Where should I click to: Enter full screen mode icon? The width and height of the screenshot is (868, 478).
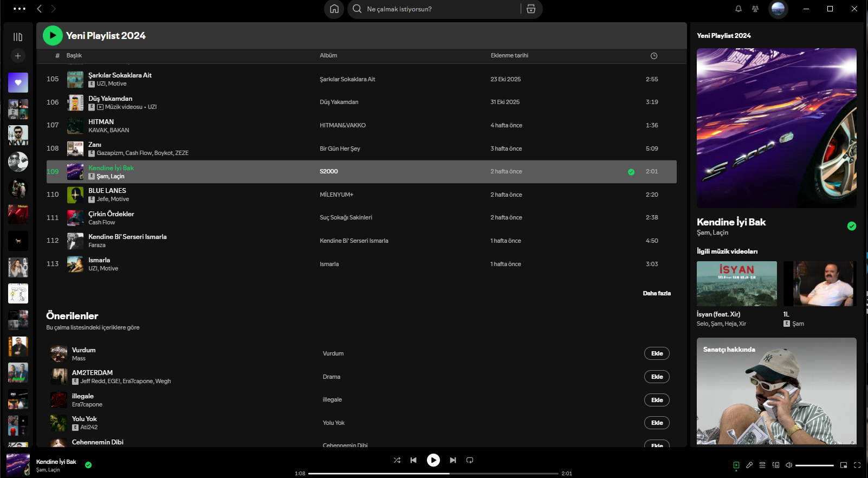point(857,465)
